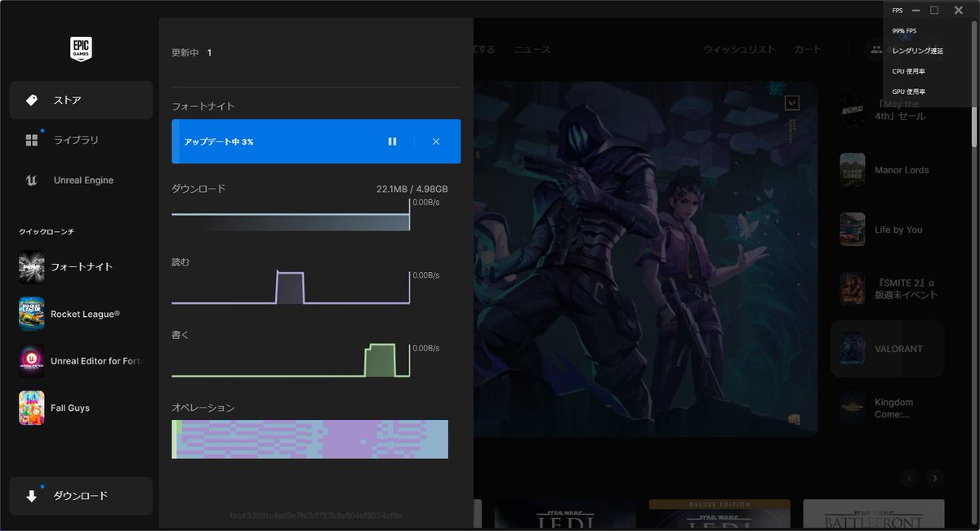Click the 更新中 1 header text

191,53
